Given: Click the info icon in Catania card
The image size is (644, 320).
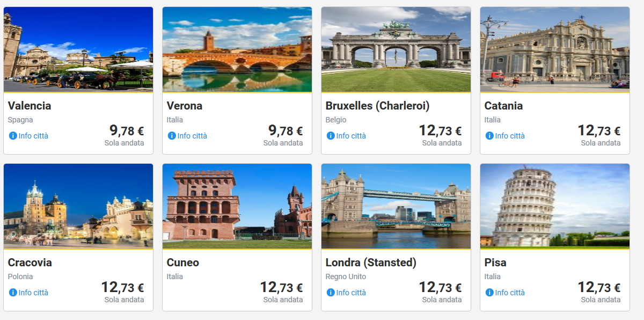Looking at the screenshot, I should (489, 136).
